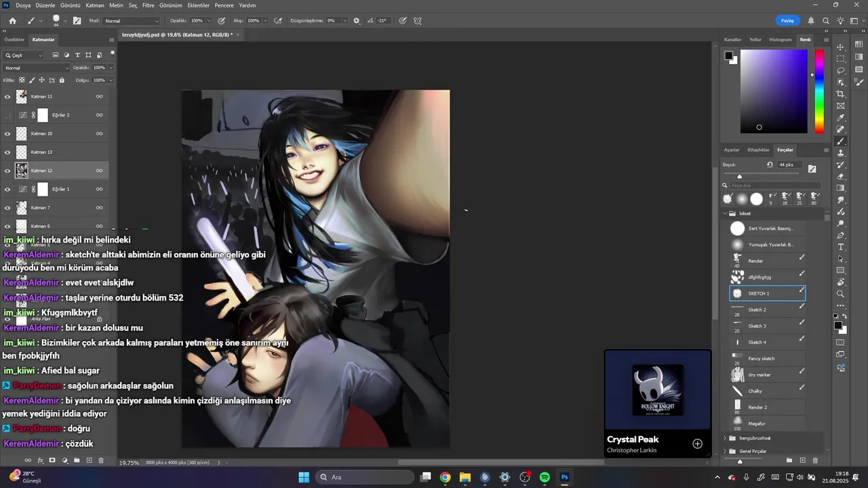Swap foreground and background colors in the toolbar
The height and width of the screenshot is (488, 868).
[844, 317]
